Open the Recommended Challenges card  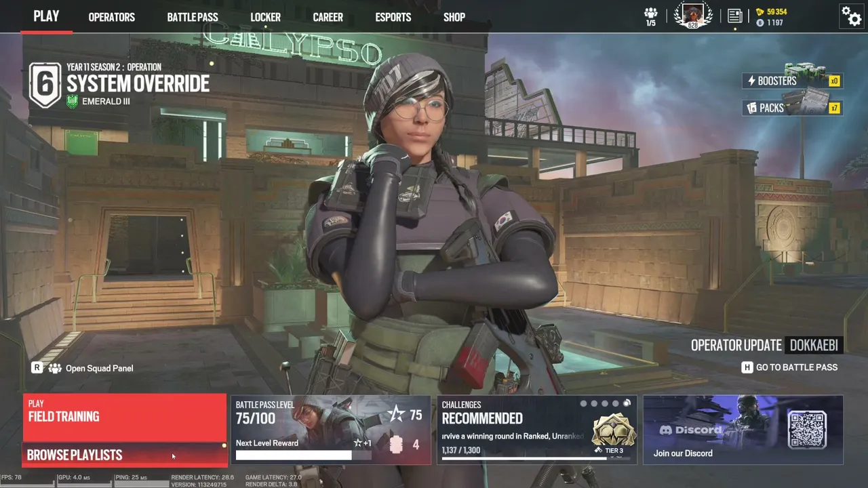pyautogui.click(x=537, y=430)
